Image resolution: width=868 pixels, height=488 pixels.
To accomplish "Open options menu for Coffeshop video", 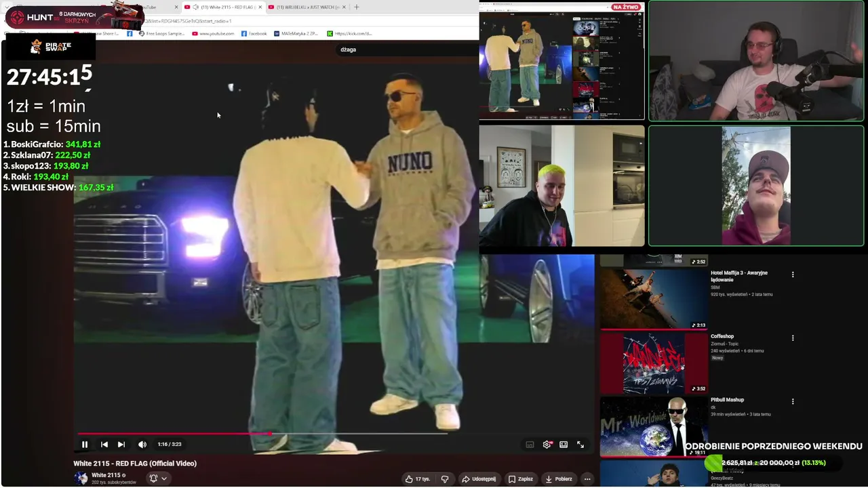I will 793,338.
